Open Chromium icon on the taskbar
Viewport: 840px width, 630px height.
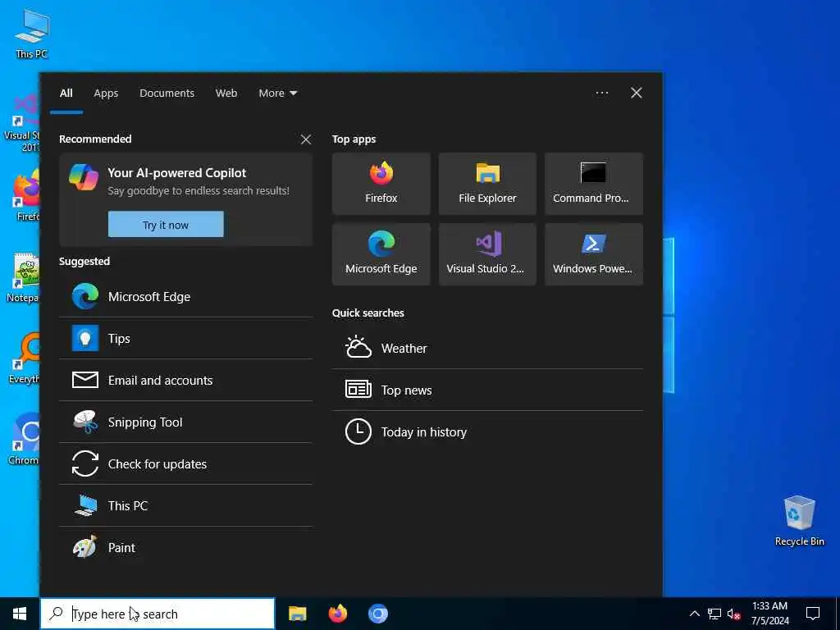(378, 614)
